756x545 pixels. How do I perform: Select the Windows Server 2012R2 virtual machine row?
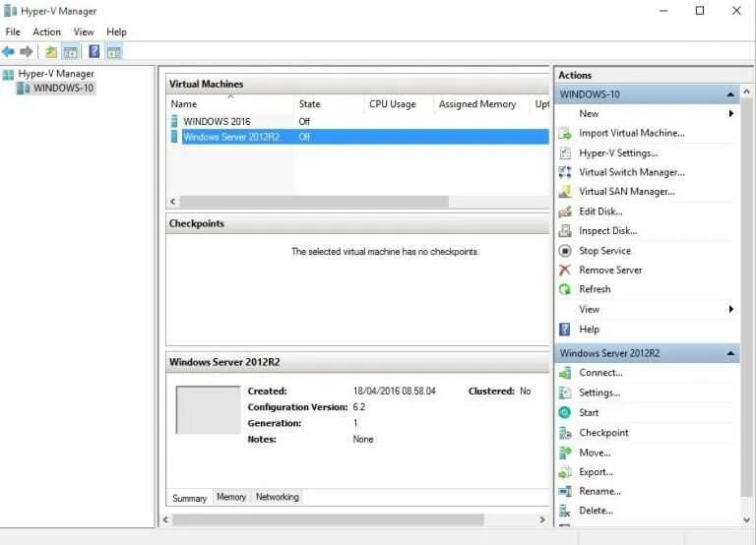[x=357, y=137]
